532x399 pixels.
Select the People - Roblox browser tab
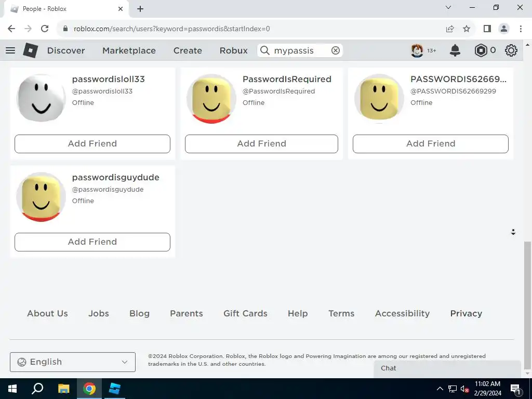pos(66,9)
